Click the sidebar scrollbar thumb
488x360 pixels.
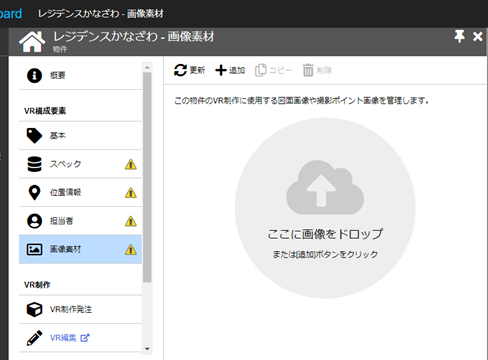tap(147, 177)
